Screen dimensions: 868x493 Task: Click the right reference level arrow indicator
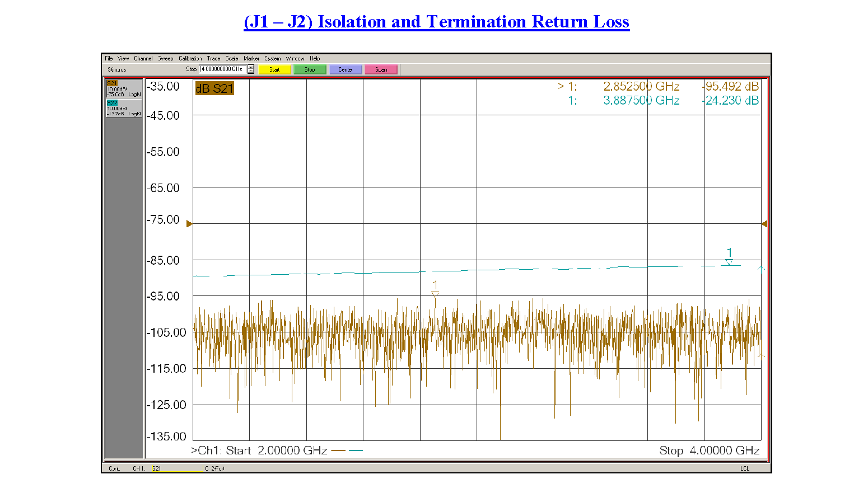(764, 224)
